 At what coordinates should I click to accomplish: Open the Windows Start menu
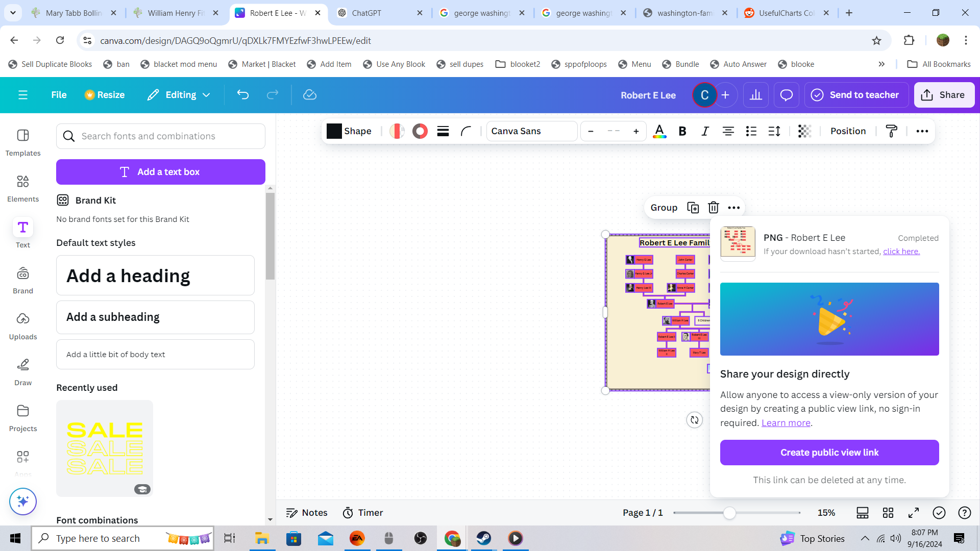tap(15, 538)
